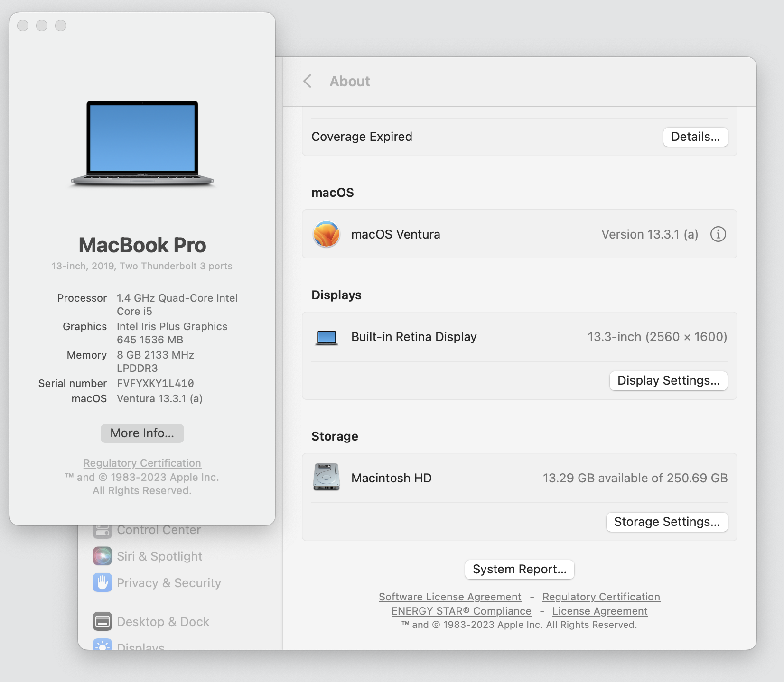Click the 13-inch, 2019 model subtitle

(142, 266)
